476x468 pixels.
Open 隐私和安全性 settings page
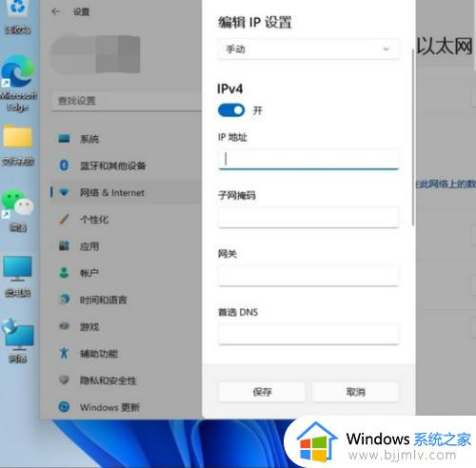coord(126,380)
